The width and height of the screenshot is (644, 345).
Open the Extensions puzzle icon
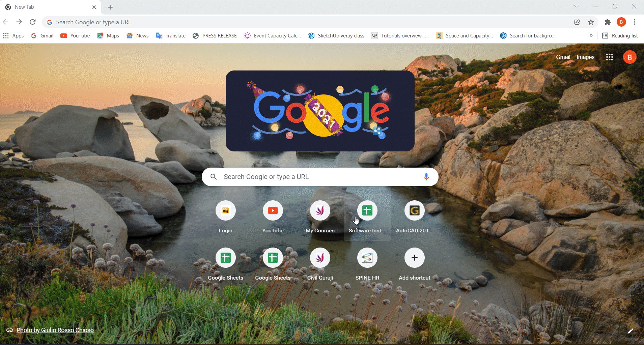[608, 22]
